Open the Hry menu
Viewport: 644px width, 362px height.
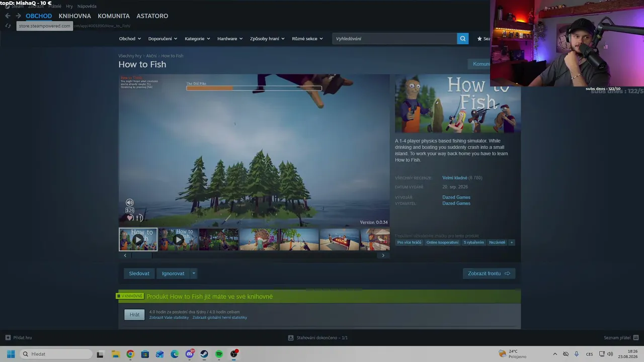point(69,6)
